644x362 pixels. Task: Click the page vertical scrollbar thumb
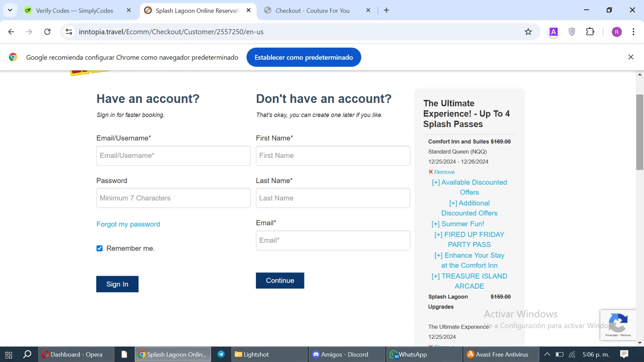pos(640,132)
